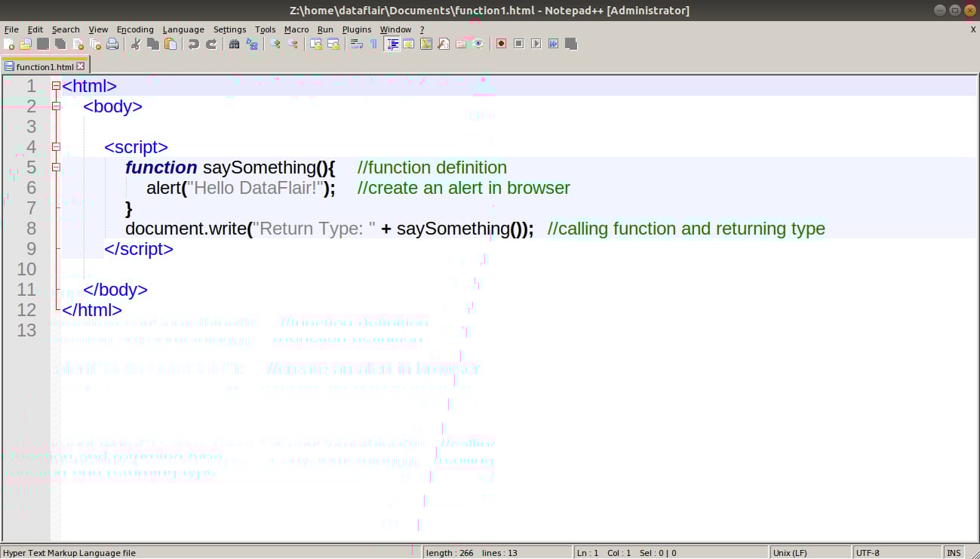Enable document monitoring with the eye icon

(x=478, y=44)
